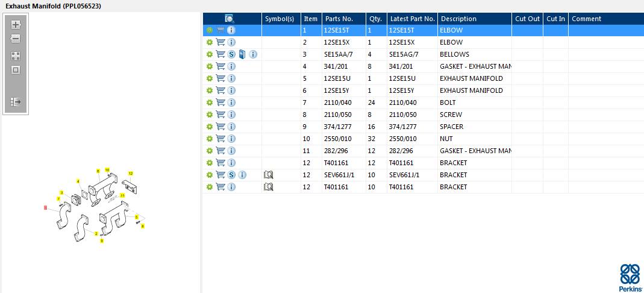The height and width of the screenshot is (293, 644).
Task: Sort table by the Item column header
Action: point(311,19)
